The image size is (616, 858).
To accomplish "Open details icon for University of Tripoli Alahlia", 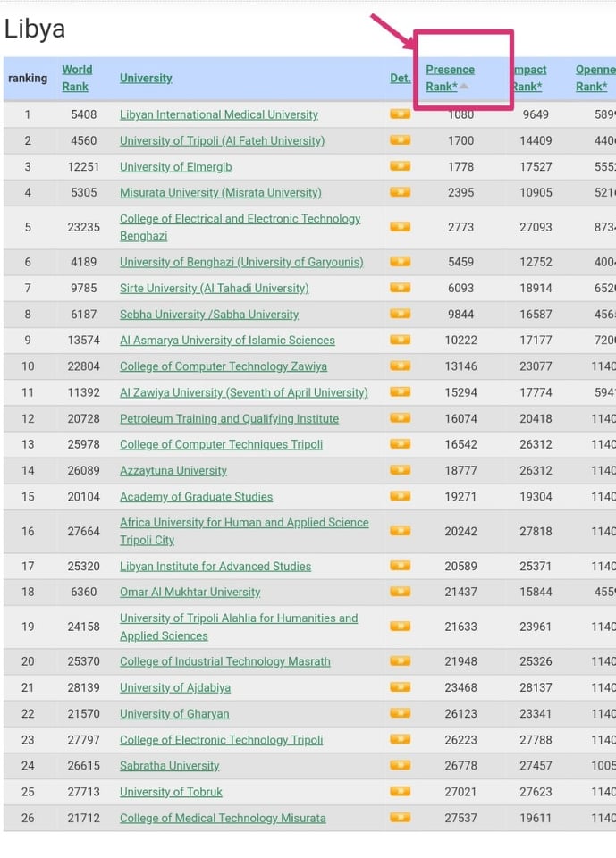I will (x=401, y=626).
